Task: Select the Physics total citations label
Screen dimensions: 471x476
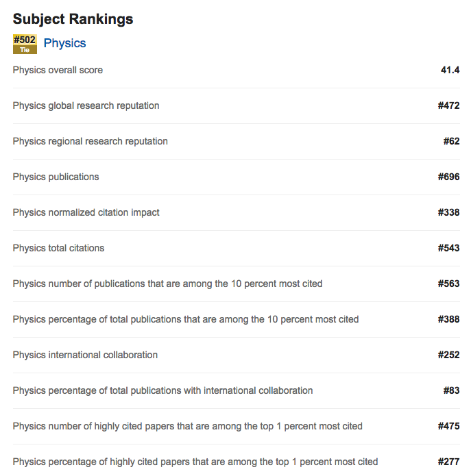Action: pyautogui.click(x=58, y=248)
